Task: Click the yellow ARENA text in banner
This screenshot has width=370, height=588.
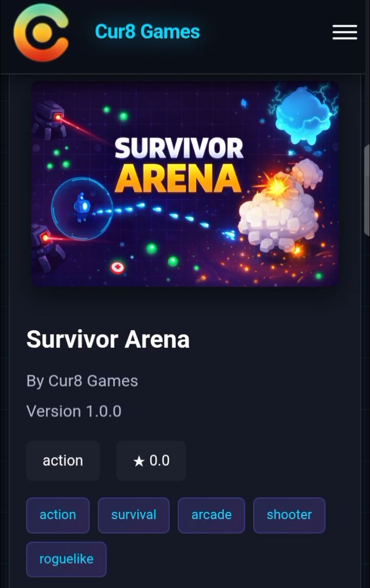Action: tap(178, 178)
